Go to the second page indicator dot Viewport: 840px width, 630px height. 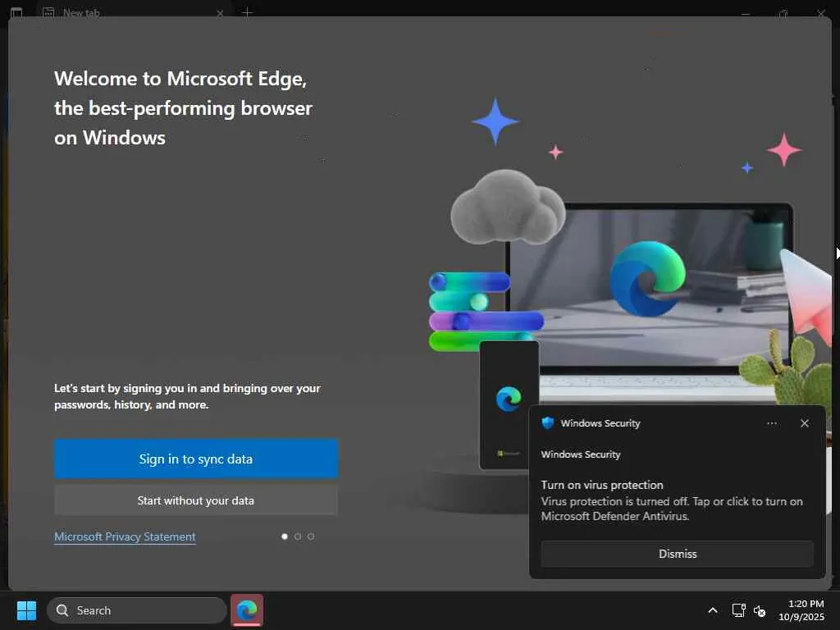tap(298, 536)
